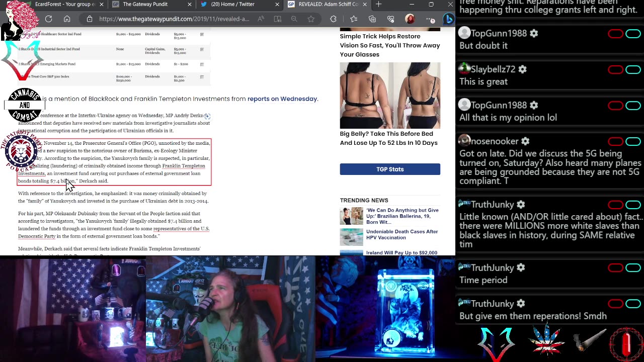Switch to the (20) Home / Twitter tab

tap(239, 5)
